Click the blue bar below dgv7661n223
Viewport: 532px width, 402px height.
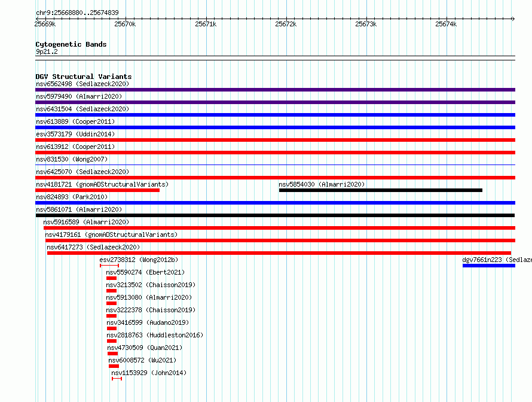pos(489,266)
